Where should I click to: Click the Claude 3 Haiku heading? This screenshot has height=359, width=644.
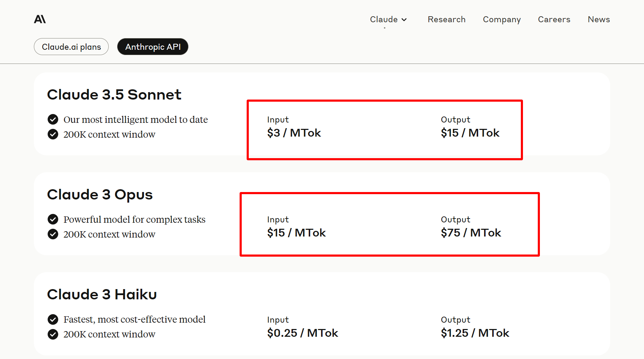click(102, 294)
